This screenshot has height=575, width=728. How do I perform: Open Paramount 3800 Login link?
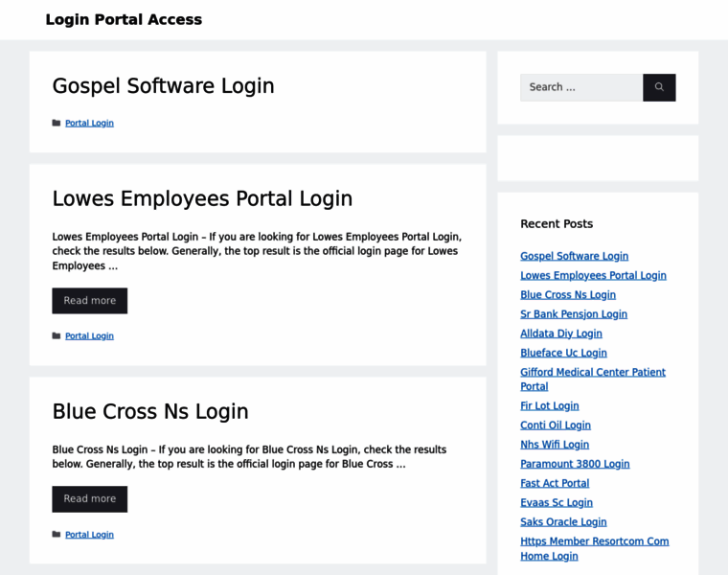(x=575, y=464)
